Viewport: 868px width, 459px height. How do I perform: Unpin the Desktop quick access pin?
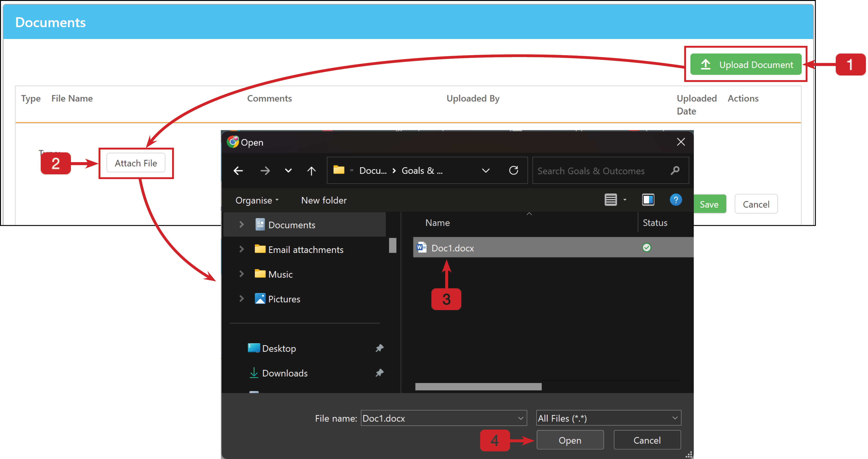379,348
